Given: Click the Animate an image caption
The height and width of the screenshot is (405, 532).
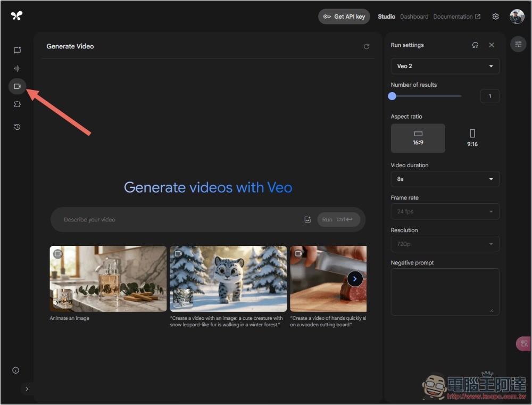Looking at the screenshot, I should [x=70, y=318].
